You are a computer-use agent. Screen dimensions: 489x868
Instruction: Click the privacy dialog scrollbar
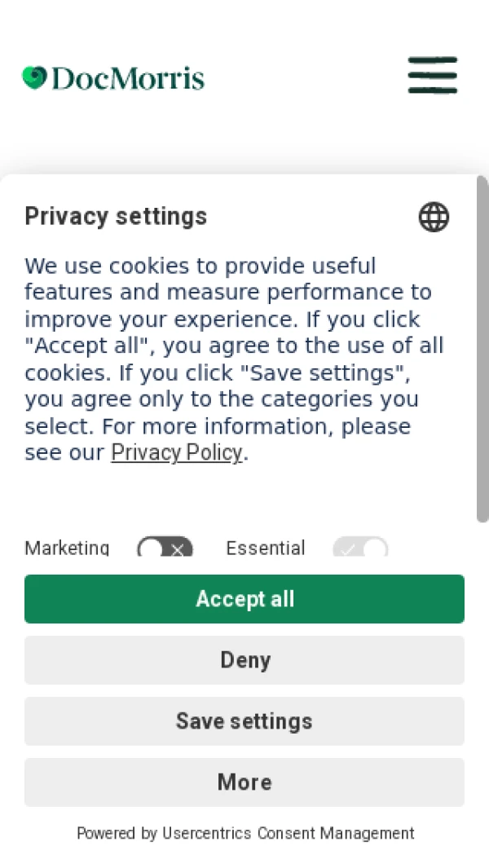(482, 350)
